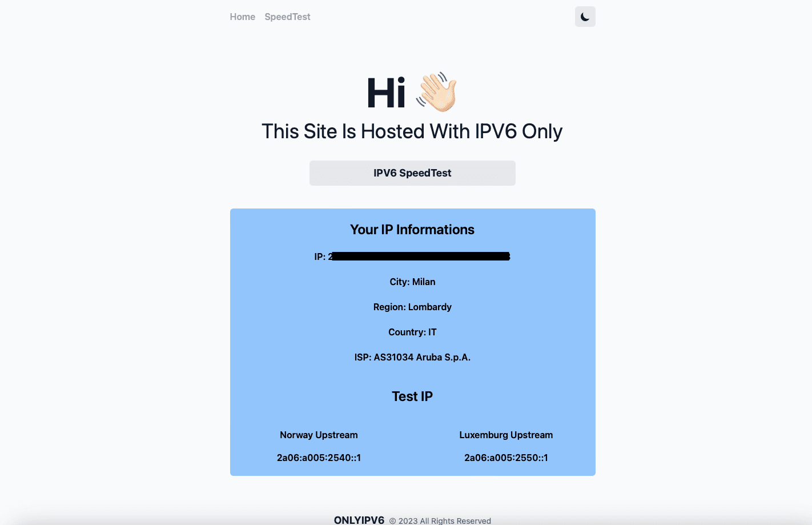This screenshot has height=525, width=812.
Task: Click the 'IP:' label line
Action: point(412,257)
